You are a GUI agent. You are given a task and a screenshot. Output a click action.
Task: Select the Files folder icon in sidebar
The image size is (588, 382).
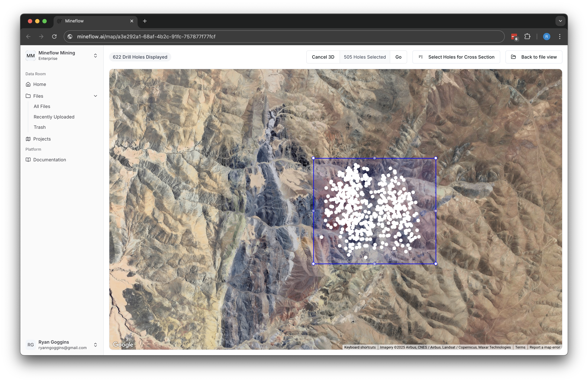(x=28, y=96)
